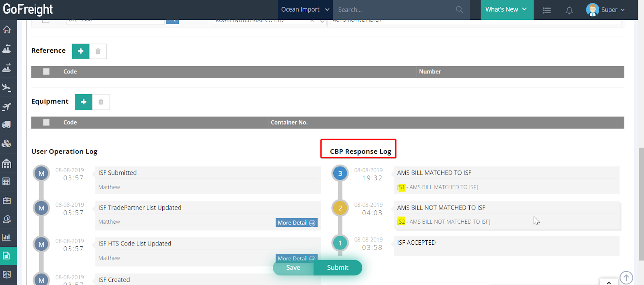The height and width of the screenshot is (285, 644).
Task: Open the warehouse icon in sidebar
Action: [x=7, y=163]
